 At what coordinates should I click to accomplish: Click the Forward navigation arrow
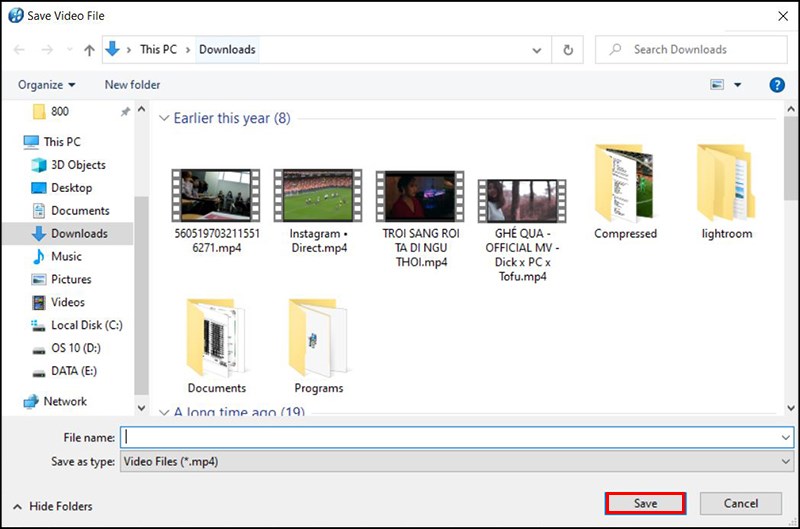point(47,49)
